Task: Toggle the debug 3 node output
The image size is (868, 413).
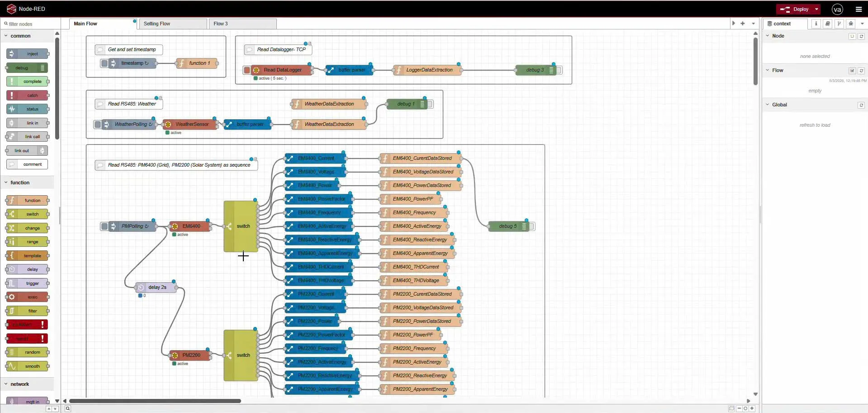Action: (x=559, y=70)
